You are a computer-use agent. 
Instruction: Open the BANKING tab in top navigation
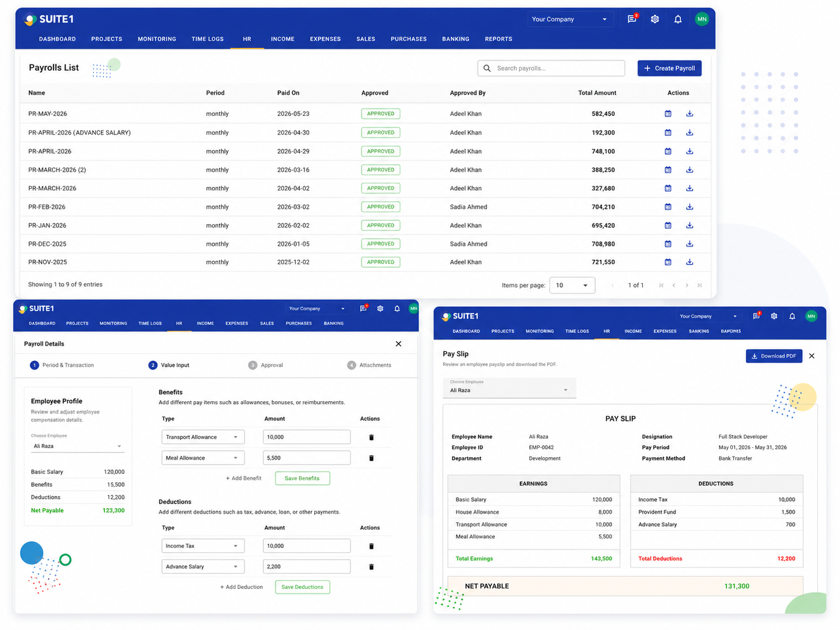click(455, 39)
